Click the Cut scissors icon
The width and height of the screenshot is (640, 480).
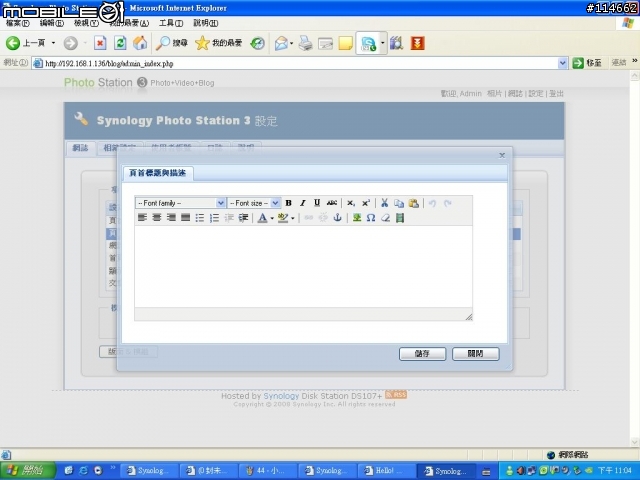[x=384, y=203]
